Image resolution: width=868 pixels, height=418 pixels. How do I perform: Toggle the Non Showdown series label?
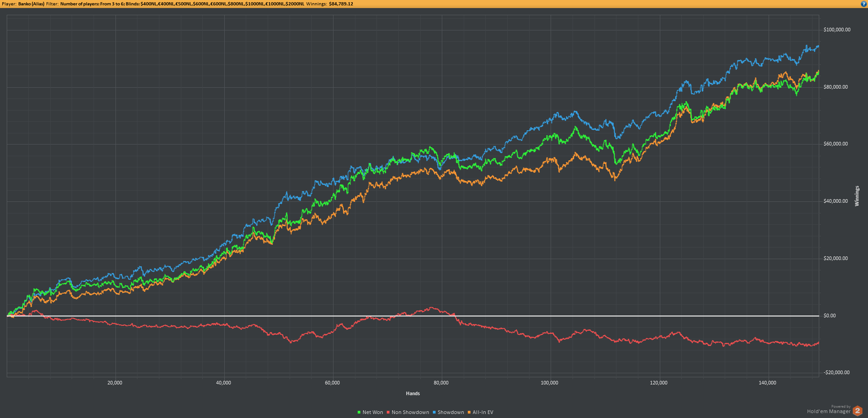click(410, 412)
